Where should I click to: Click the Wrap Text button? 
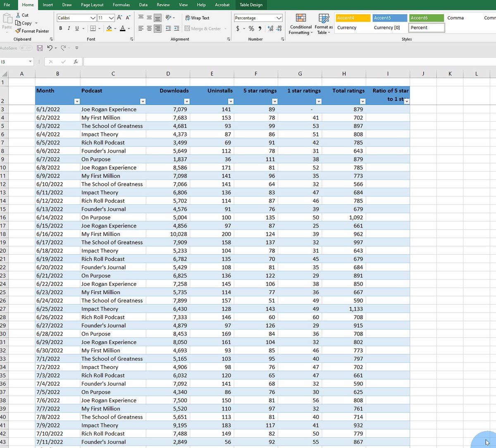click(x=197, y=18)
